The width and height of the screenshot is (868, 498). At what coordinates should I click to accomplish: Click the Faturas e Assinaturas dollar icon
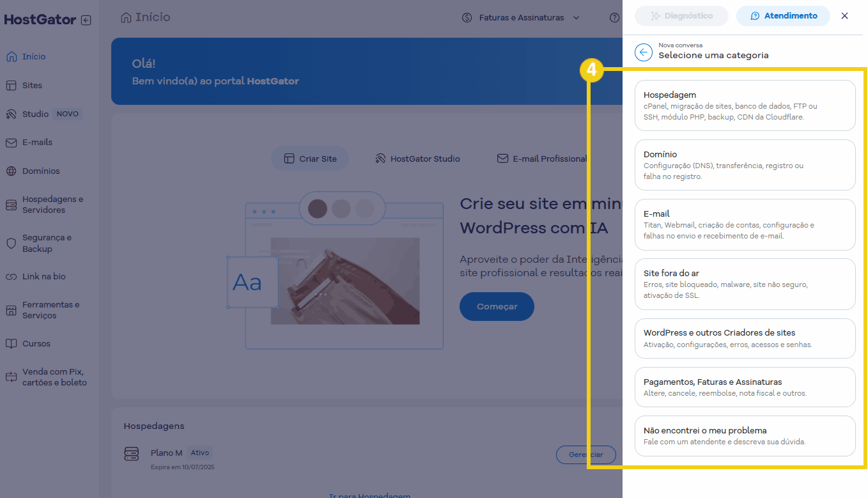[467, 18]
